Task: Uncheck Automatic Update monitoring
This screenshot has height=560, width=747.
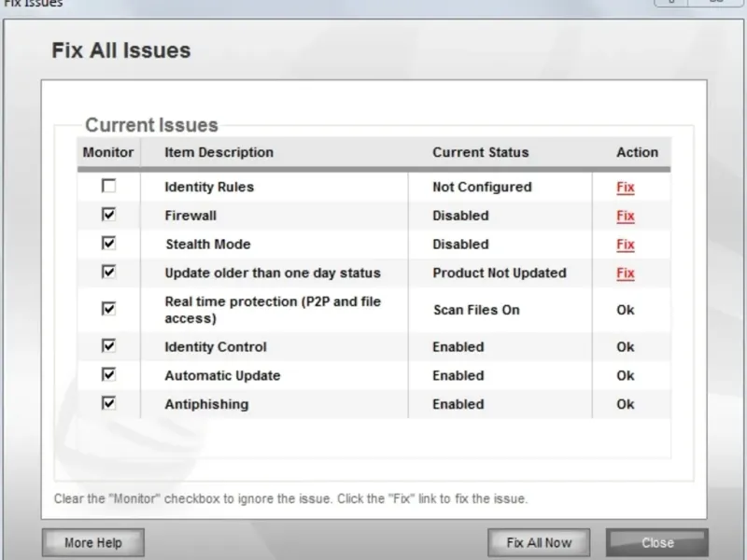Action: [109, 375]
